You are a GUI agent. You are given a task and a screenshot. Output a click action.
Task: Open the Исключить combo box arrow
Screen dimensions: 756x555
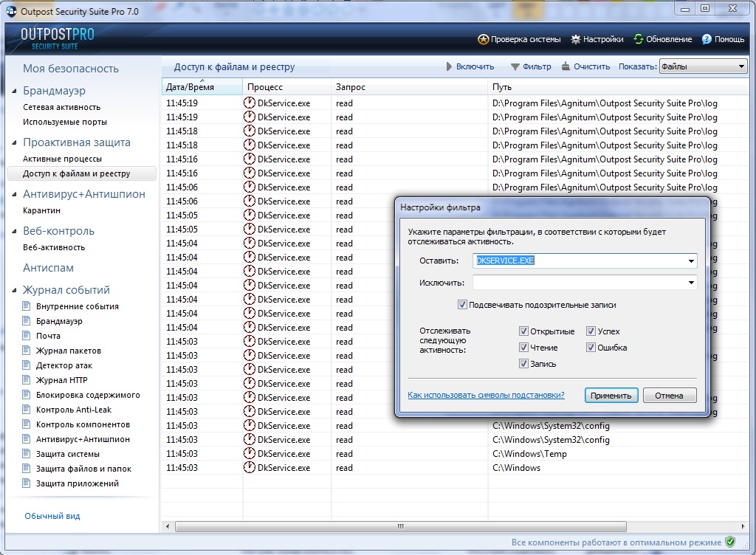(691, 283)
